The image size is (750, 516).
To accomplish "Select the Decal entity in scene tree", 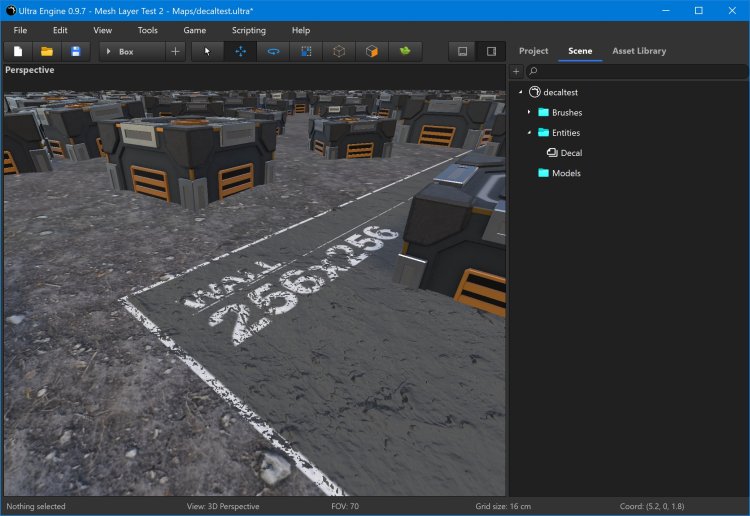I will pyautogui.click(x=571, y=153).
